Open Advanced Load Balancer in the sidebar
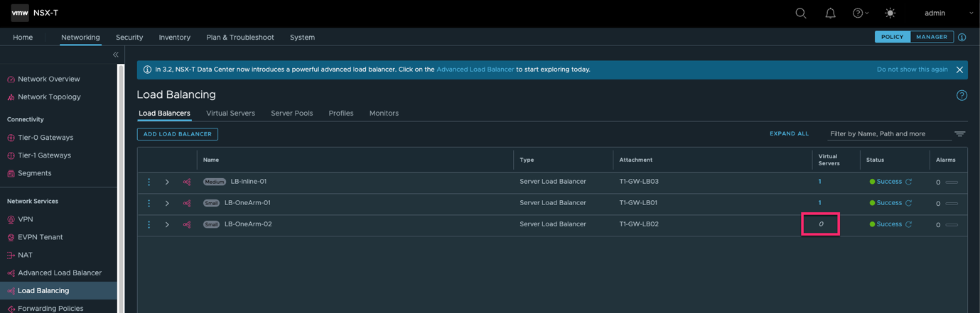The height and width of the screenshot is (313, 980). click(60, 273)
